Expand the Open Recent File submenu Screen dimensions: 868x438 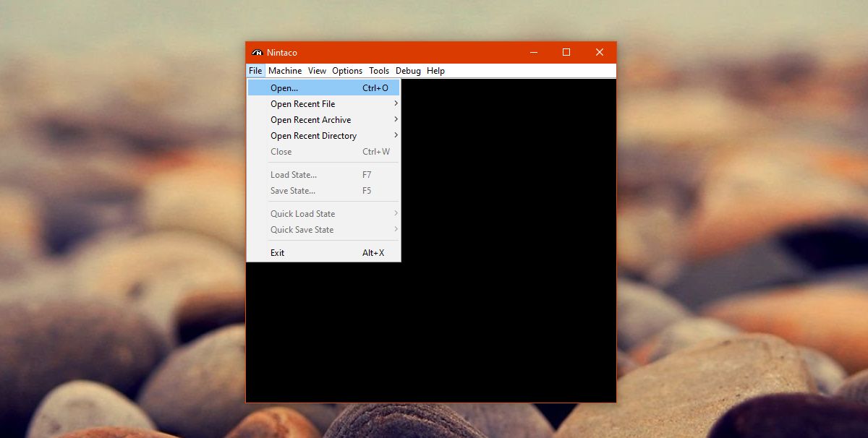pyautogui.click(x=323, y=104)
